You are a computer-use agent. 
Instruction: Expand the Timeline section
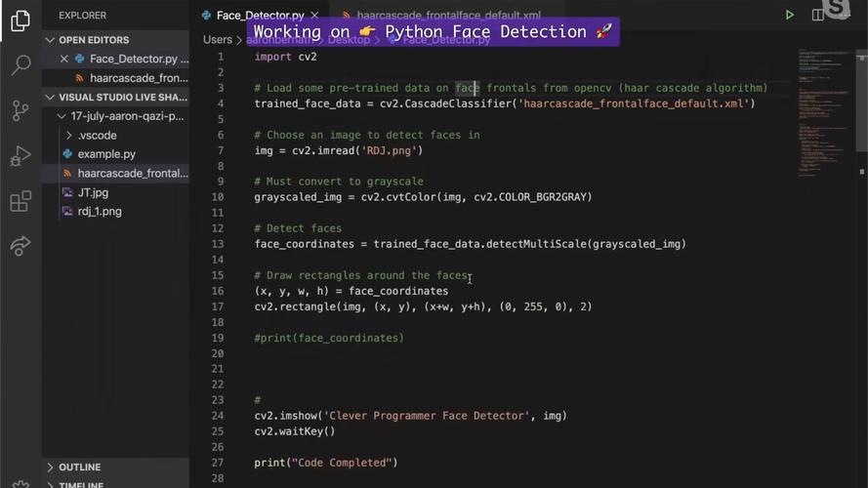point(50,485)
